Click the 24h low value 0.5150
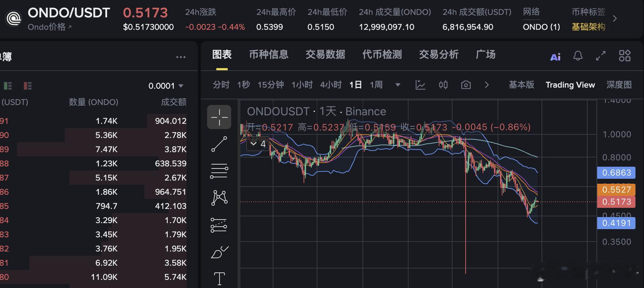Viewport: 644px width, 288px height. click(x=321, y=27)
